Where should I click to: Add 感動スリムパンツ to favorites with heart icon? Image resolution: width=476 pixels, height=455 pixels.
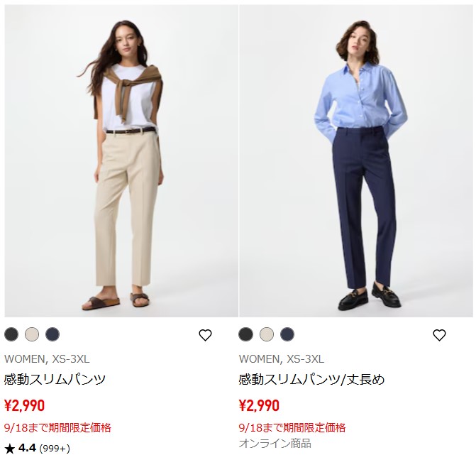point(205,335)
